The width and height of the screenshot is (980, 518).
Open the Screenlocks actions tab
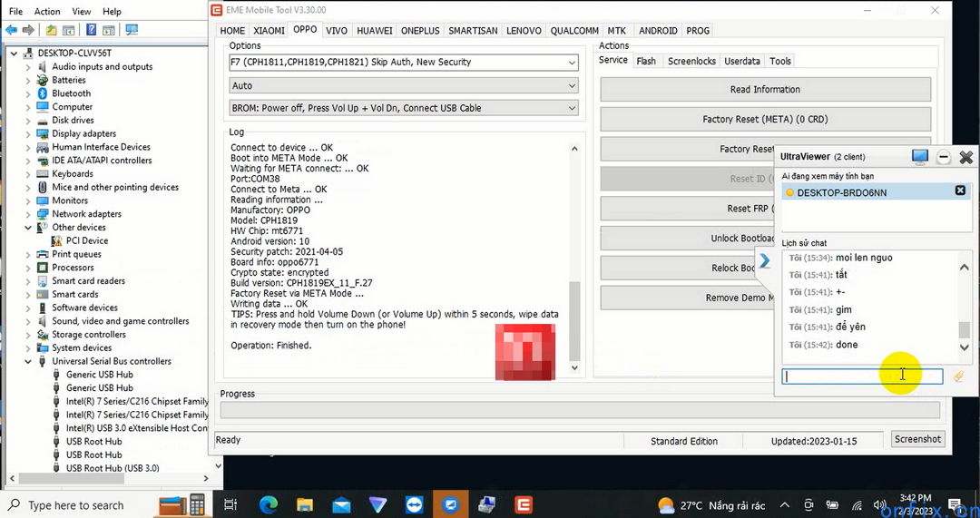[691, 62]
